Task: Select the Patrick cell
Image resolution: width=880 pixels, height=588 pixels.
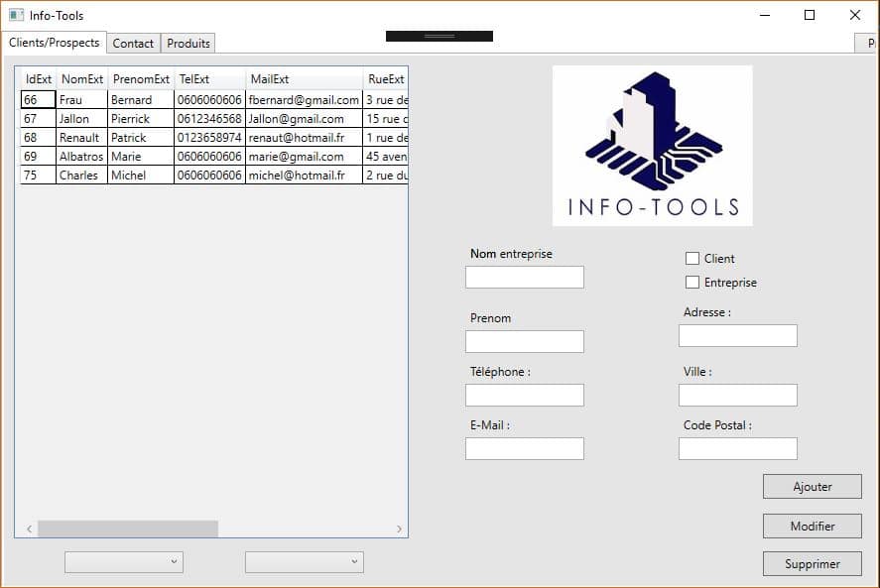Action: point(141,138)
